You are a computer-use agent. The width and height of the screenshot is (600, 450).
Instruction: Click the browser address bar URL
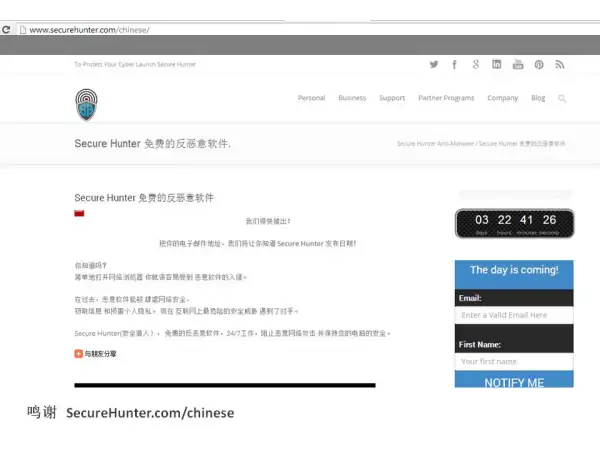[89, 30]
